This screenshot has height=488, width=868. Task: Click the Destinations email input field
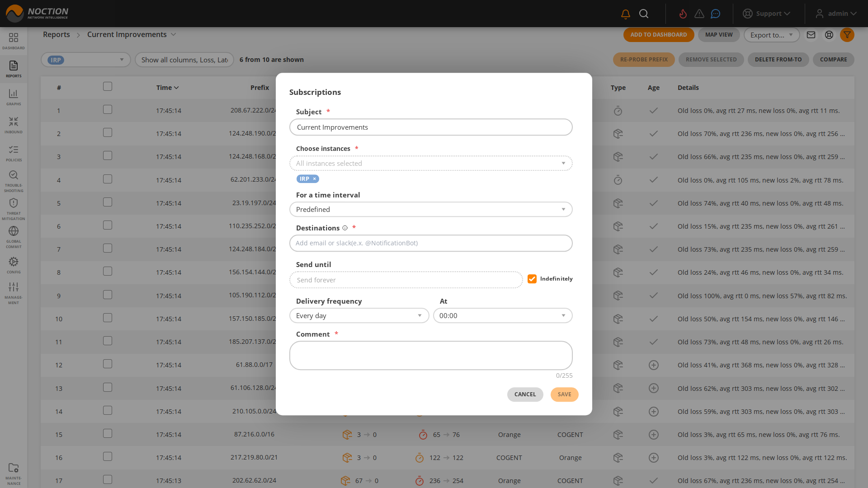(x=430, y=243)
